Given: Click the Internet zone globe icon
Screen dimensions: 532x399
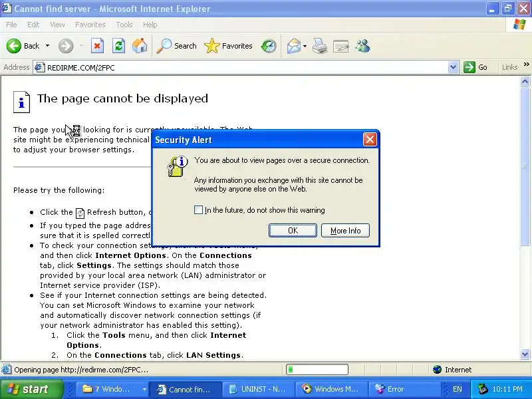Looking at the screenshot, I should [438, 370].
